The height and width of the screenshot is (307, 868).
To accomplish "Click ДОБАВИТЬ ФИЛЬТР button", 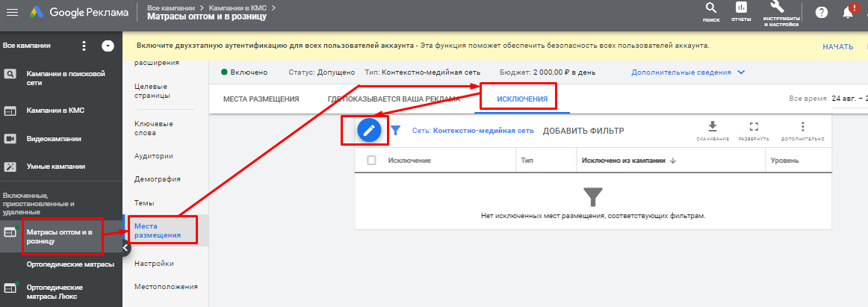I will click(583, 131).
